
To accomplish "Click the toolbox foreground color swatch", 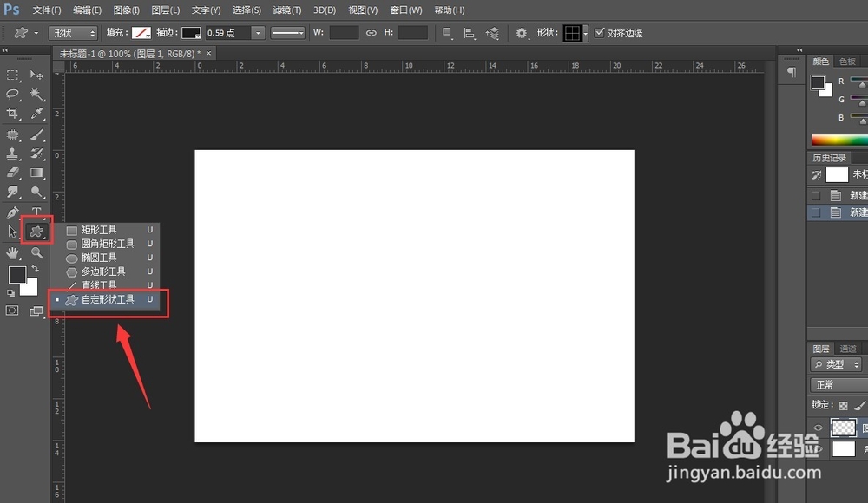I will click(x=16, y=274).
